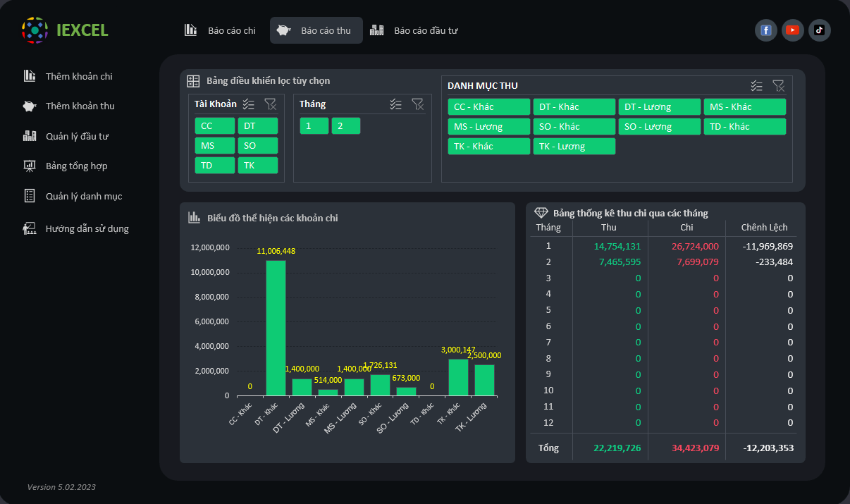Click the presentation icon beside Bảng tổng hợp

pos(30,166)
